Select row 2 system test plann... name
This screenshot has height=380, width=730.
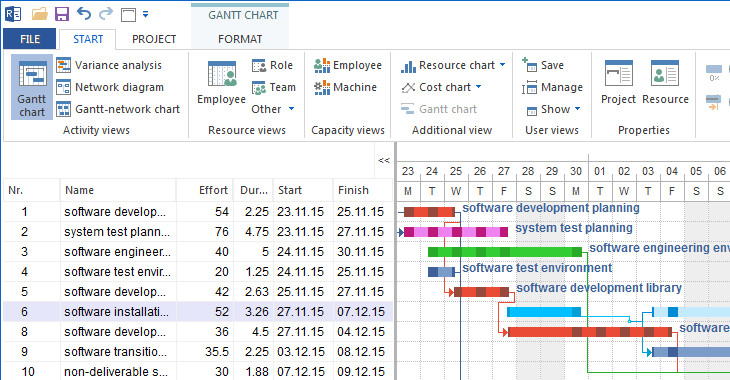click(117, 232)
